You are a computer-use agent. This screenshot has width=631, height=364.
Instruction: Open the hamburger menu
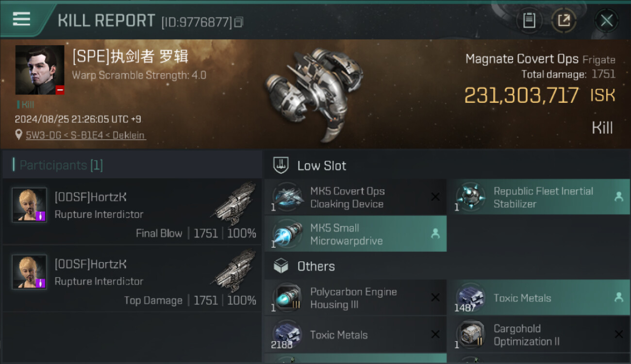[x=21, y=19]
